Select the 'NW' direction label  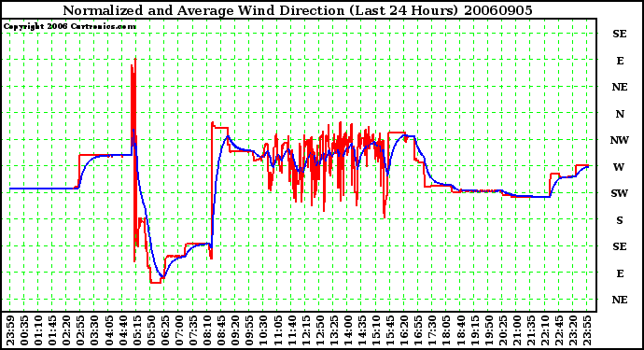620,141
